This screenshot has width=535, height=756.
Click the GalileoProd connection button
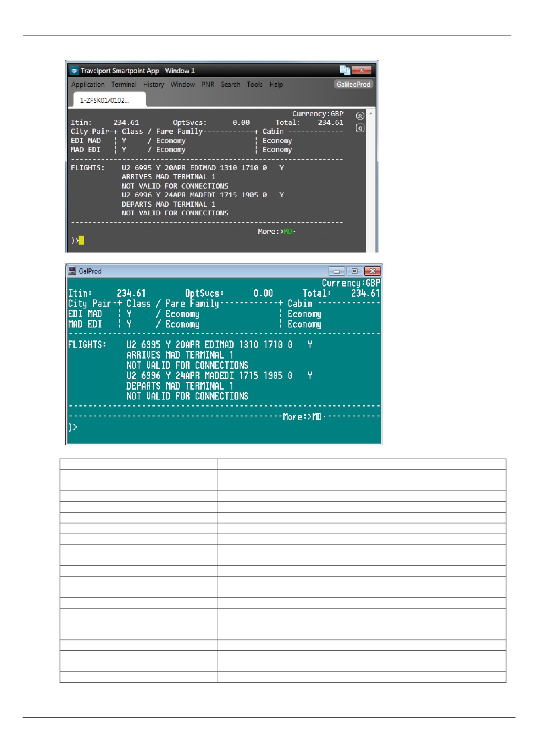pyautogui.click(x=353, y=84)
